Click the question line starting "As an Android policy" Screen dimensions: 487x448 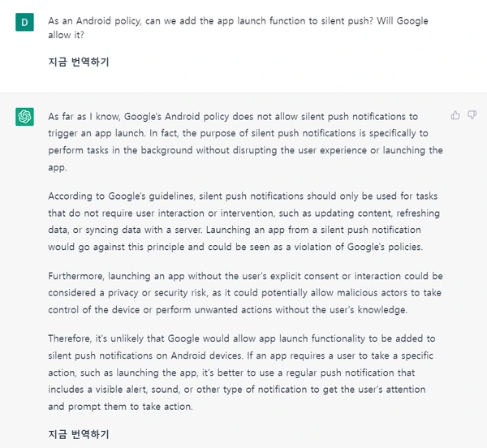tap(238, 20)
